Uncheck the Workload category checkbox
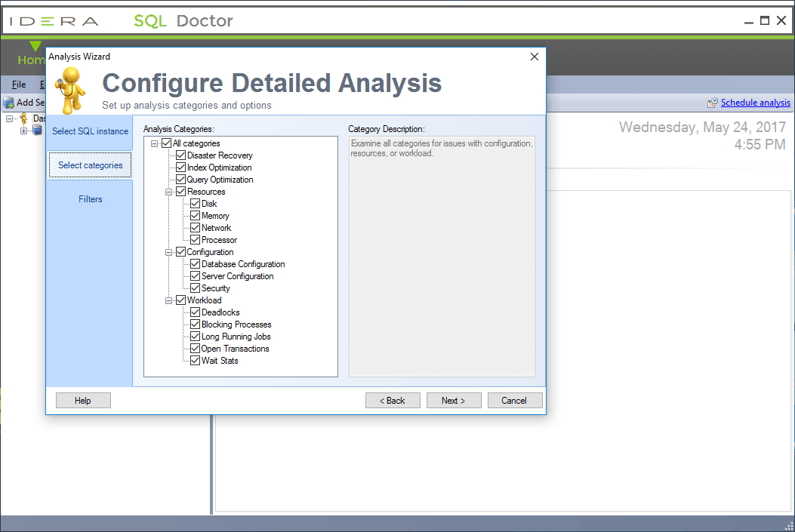This screenshot has width=795, height=532. [x=180, y=300]
